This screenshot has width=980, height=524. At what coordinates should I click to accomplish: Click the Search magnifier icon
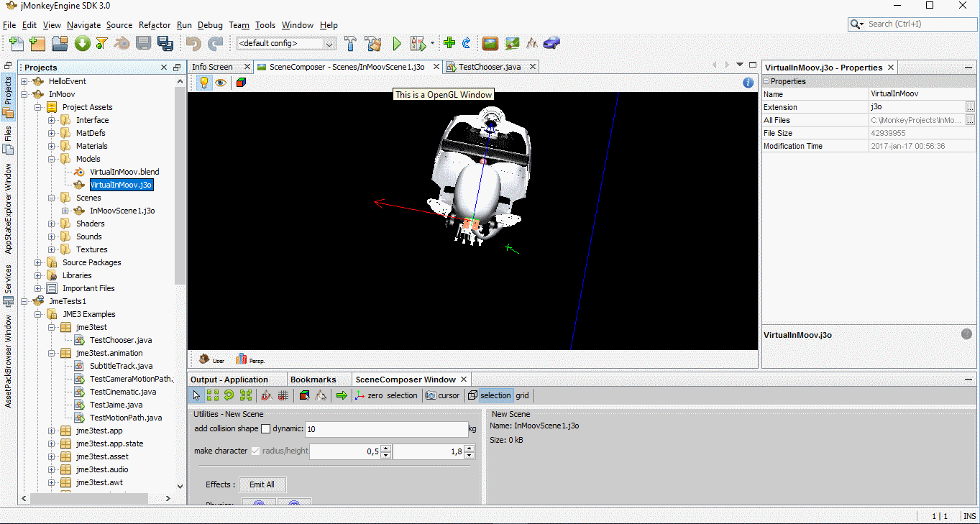(856, 24)
